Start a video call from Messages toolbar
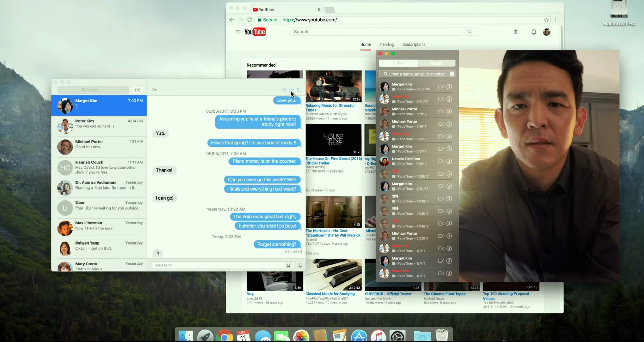Viewport: 644px width, 342px height. point(291,90)
